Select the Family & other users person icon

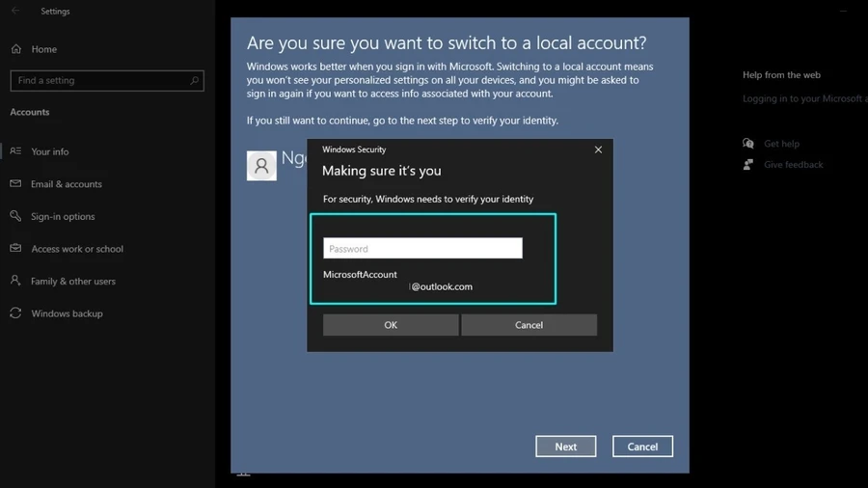[15, 281]
